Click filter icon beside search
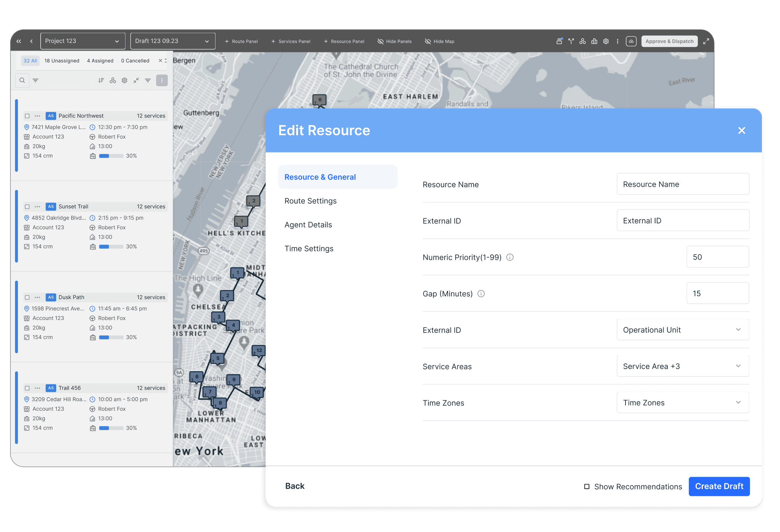Image resolution: width=780 pixels, height=532 pixels. [x=35, y=80]
